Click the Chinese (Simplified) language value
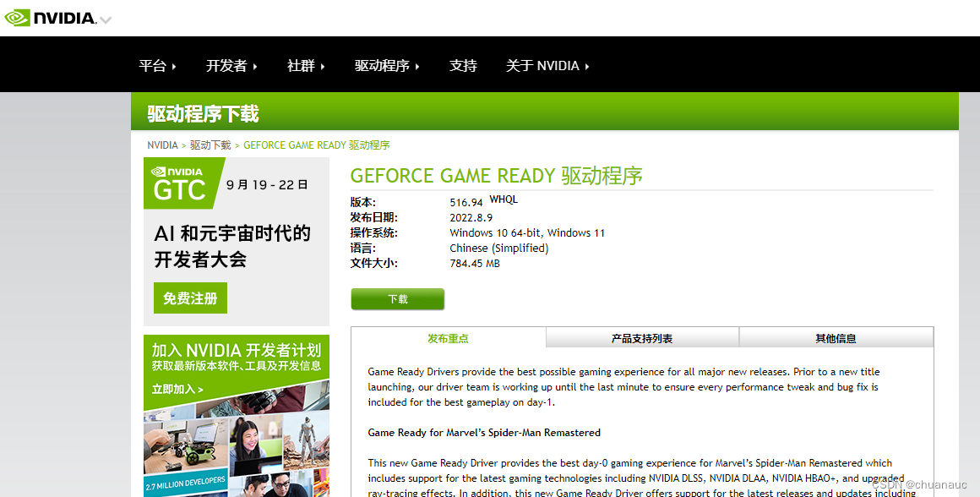 499,248
